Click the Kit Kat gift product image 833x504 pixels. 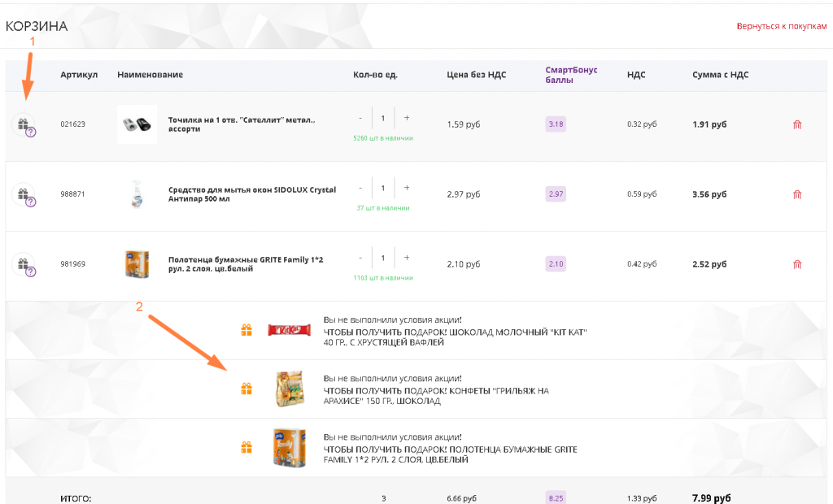pos(289,330)
